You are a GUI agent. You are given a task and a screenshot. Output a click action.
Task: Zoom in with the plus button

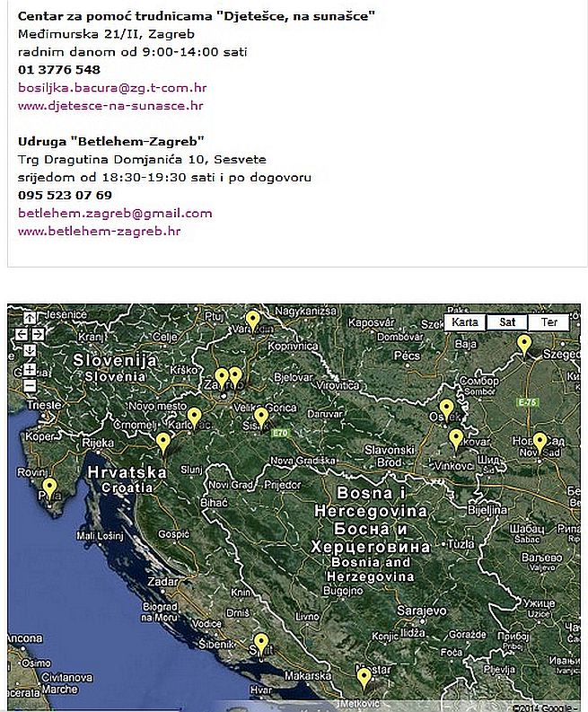coord(30,369)
